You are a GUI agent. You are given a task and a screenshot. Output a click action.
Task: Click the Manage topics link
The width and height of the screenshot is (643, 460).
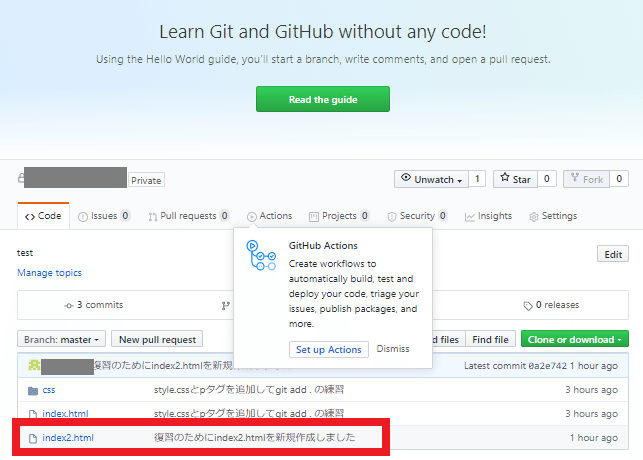pos(49,273)
